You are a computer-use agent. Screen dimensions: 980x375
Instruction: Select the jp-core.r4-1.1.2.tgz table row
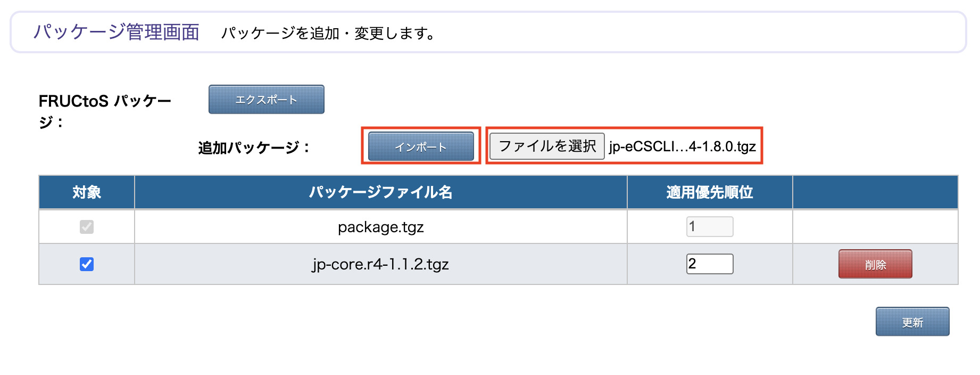click(380, 264)
